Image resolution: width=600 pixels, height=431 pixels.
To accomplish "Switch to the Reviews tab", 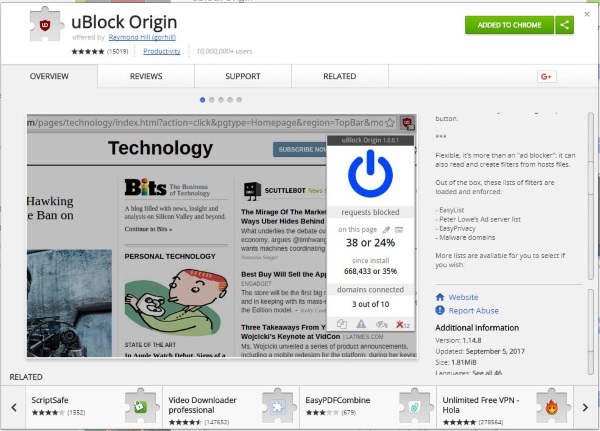I will [146, 76].
